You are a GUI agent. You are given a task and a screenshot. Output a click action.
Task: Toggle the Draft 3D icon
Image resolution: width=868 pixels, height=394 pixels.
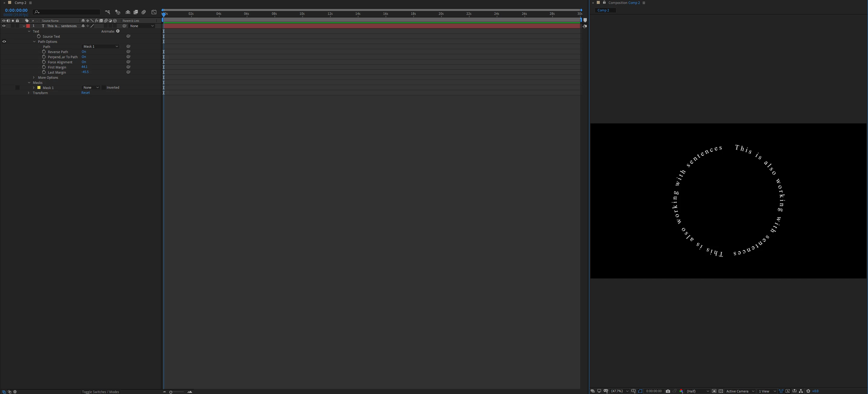pyautogui.click(x=118, y=12)
